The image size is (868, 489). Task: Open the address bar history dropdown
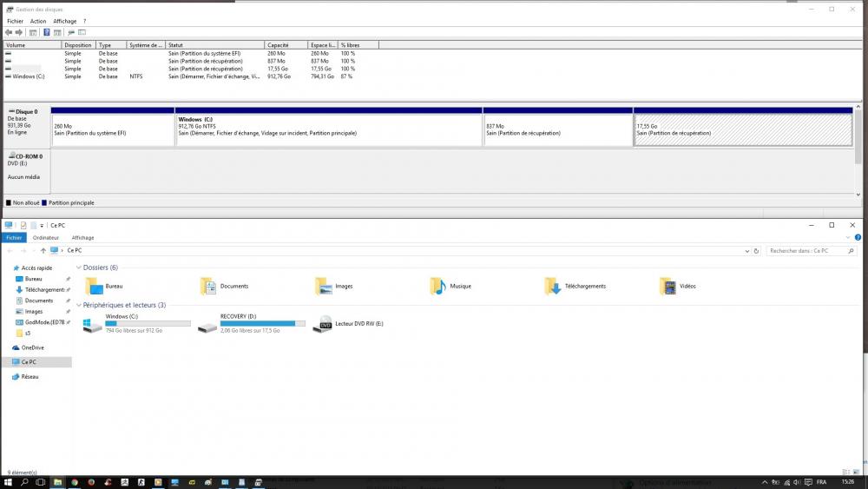click(x=748, y=250)
